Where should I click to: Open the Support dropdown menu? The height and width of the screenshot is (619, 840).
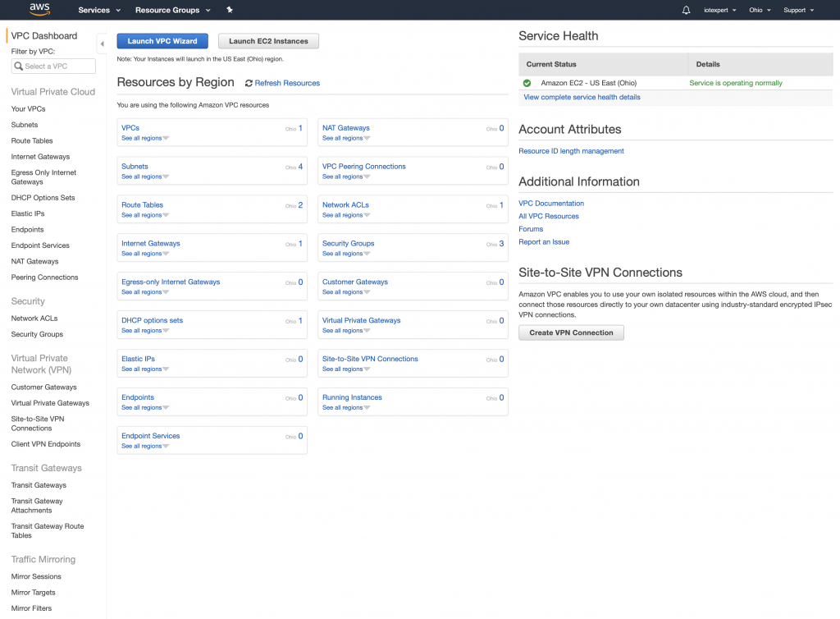(x=798, y=10)
